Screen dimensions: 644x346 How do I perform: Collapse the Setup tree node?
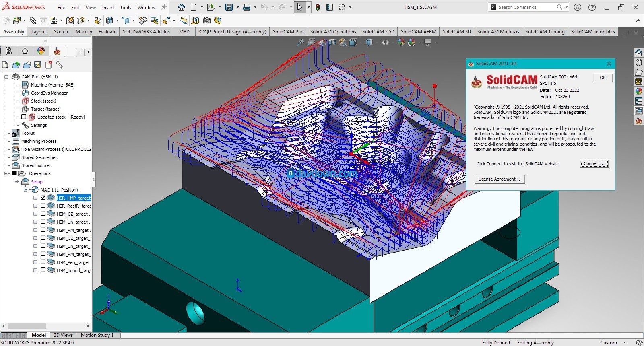(x=16, y=181)
